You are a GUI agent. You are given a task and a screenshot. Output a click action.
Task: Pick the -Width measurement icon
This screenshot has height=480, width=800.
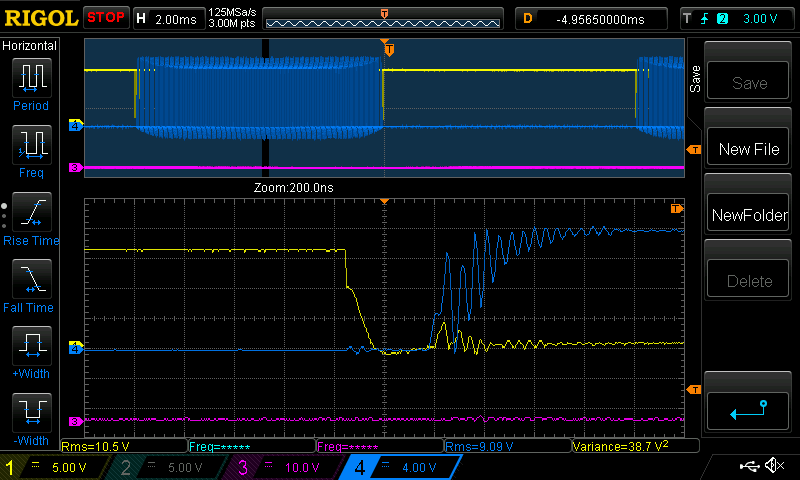(x=31, y=413)
